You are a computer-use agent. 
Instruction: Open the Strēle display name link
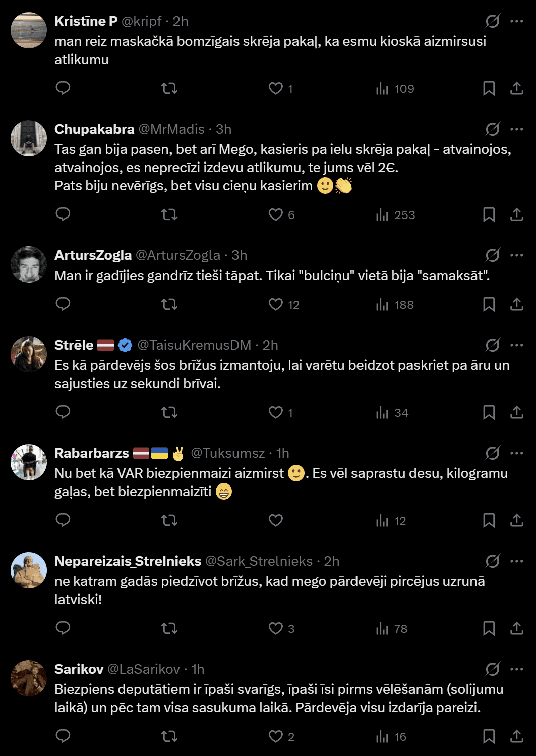pos(74,345)
